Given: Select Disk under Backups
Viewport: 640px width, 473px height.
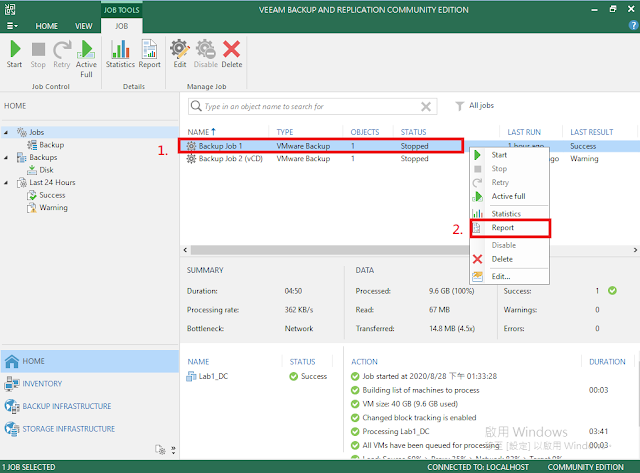Looking at the screenshot, I should [x=40, y=170].
